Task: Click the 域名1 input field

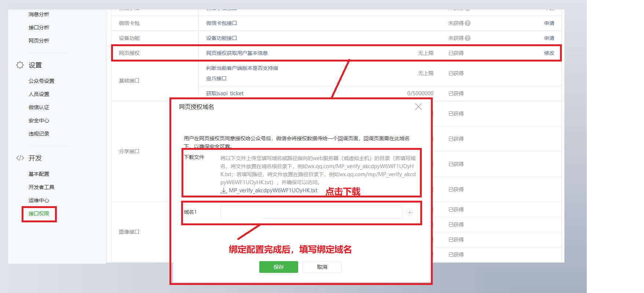Action: pos(311,212)
